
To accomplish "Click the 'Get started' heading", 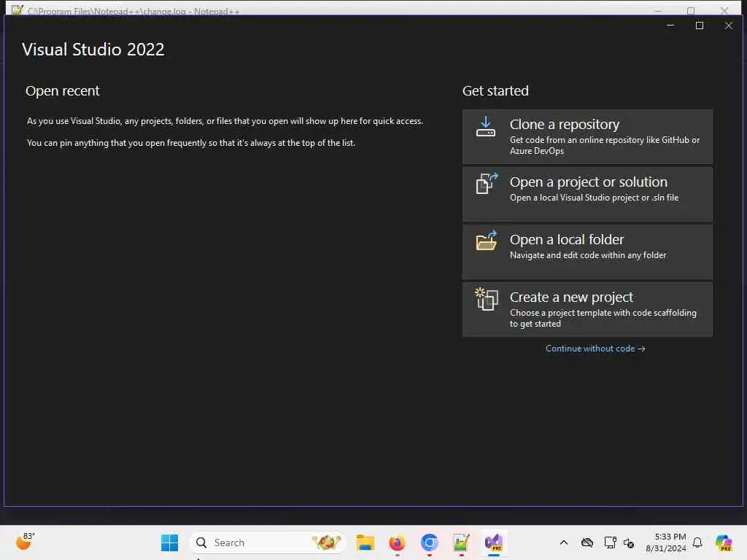I will pyautogui.click(x=495, y=91).
